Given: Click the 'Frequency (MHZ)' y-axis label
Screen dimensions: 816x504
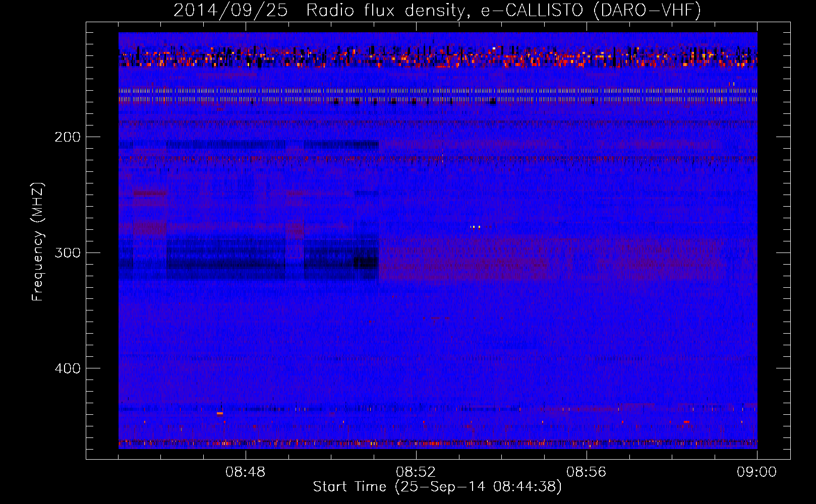Looking at the screenshot, I should coord(38,242).
